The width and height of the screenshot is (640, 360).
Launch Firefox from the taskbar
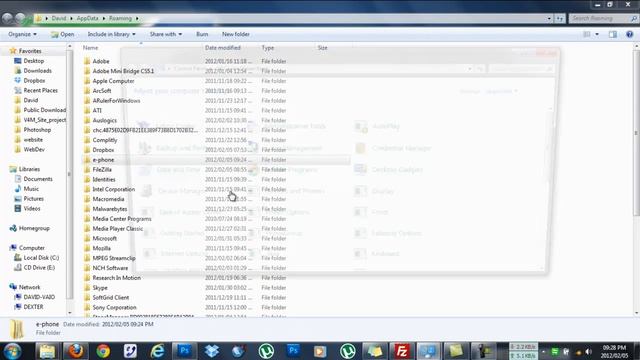click(76, 351)
